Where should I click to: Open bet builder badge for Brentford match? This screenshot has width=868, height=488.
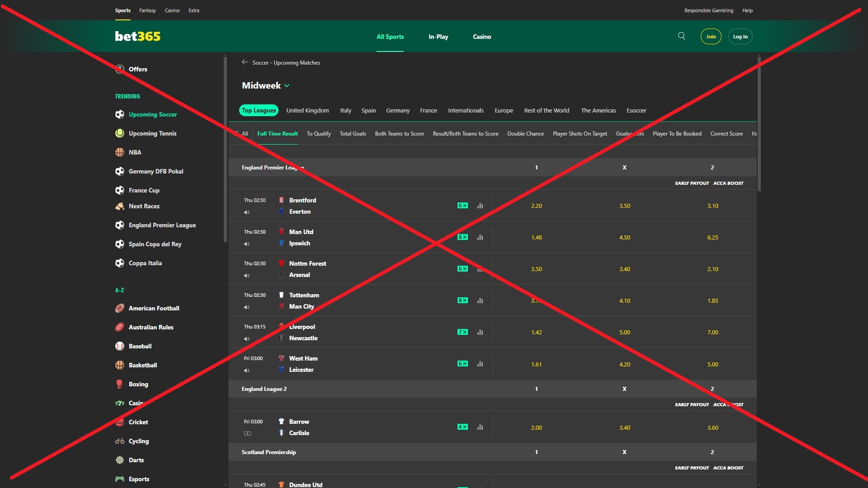pos(462,206)
